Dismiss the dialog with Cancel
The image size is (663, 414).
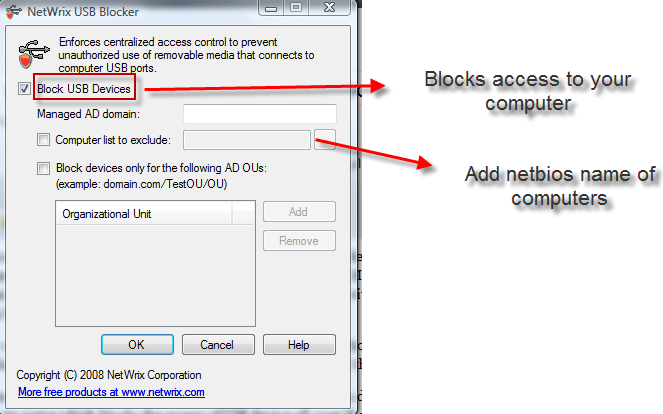(x=218, y=345)
